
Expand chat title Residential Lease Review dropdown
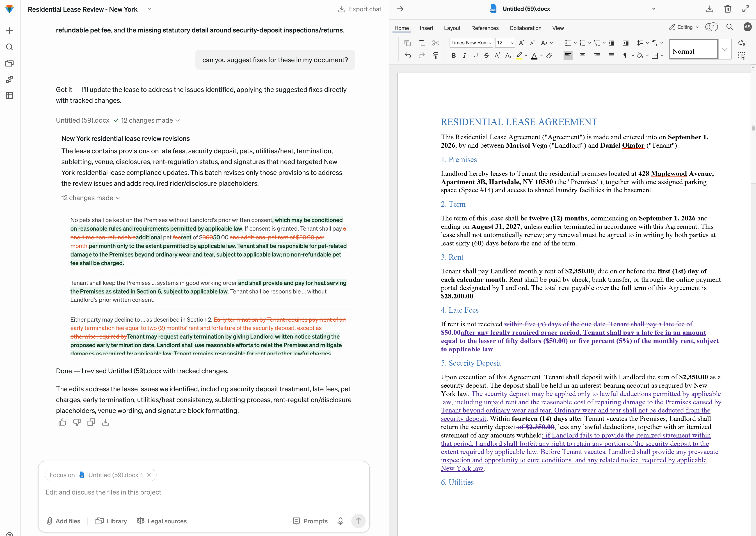(x=149, y=9)
